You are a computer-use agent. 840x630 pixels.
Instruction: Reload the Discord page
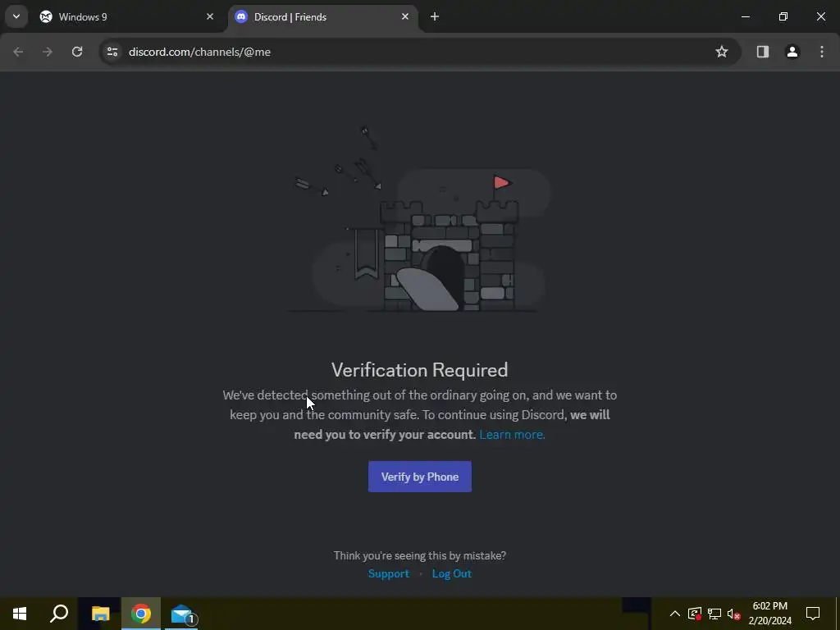coord(77,52)
